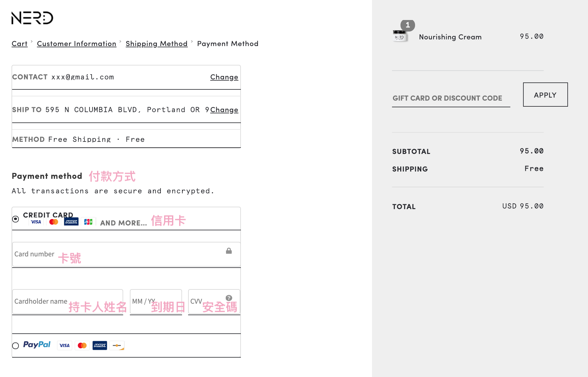The height and width of the screenshot is (377, 588).
Task: Click the Mastercard icon under Credit Card
Action: [54, 222]
